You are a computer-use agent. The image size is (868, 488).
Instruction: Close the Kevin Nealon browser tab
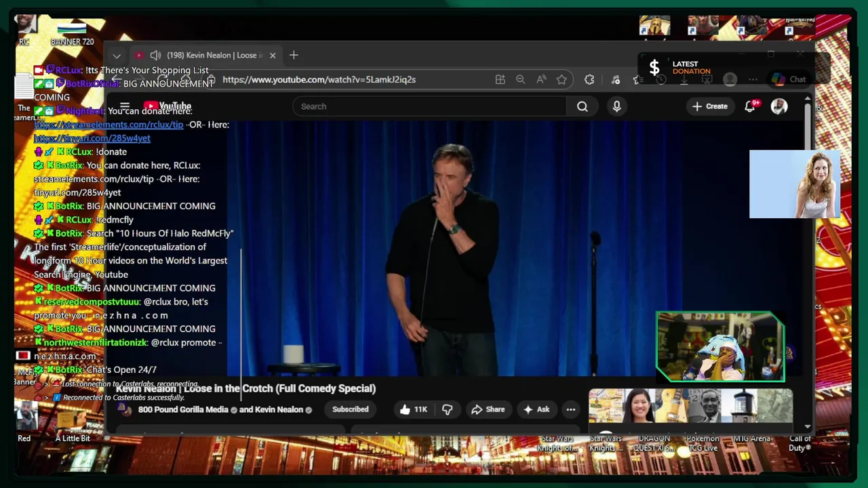[x=273, y=56]
